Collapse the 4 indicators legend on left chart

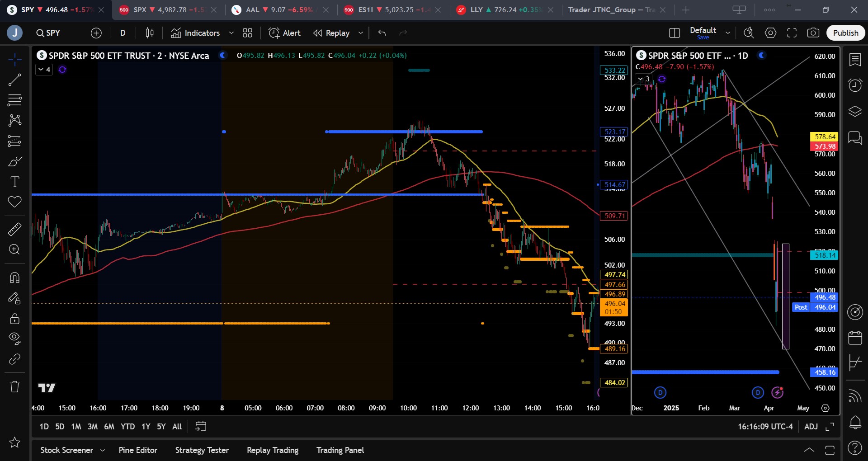pos(44,70)
